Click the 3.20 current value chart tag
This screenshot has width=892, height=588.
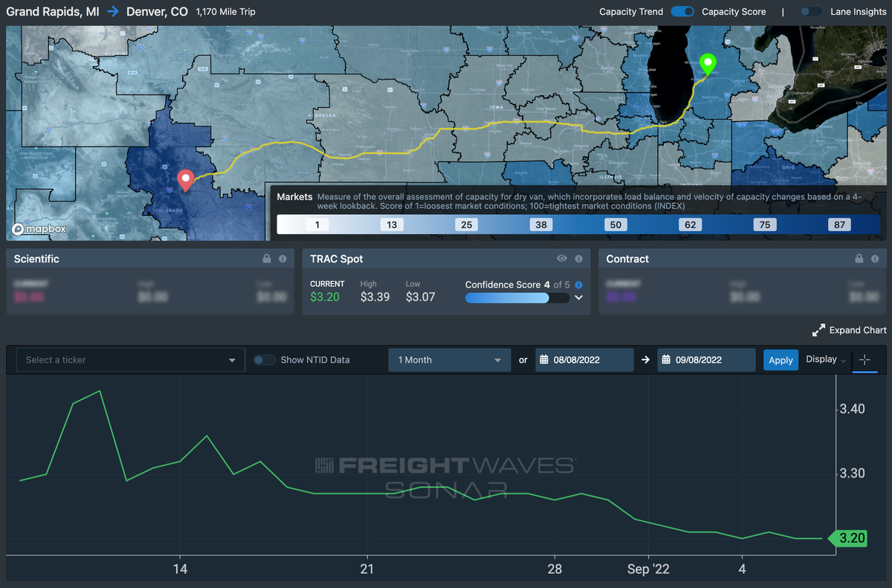pyautogui.click(x=850, y=538)
